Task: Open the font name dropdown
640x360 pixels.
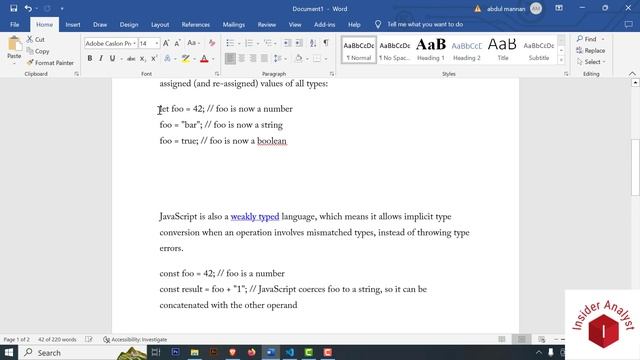Action: pos(134,43)
